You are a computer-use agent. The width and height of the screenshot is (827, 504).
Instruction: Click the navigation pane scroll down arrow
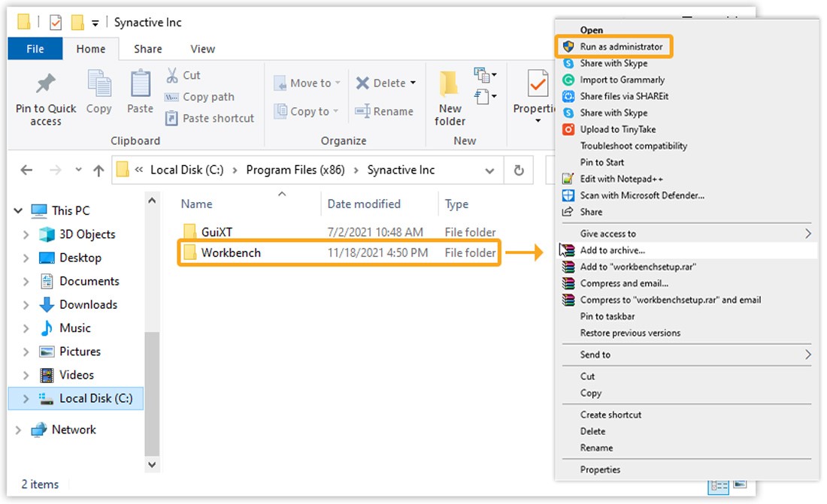click(x=152, y=464)
